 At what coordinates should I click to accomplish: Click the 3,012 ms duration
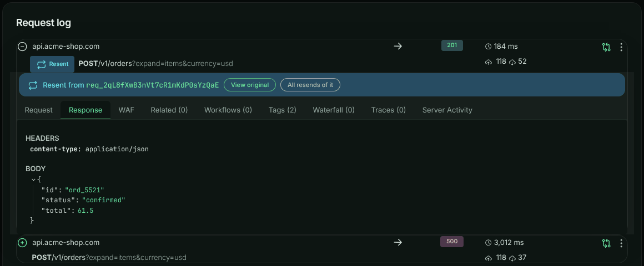509,243
